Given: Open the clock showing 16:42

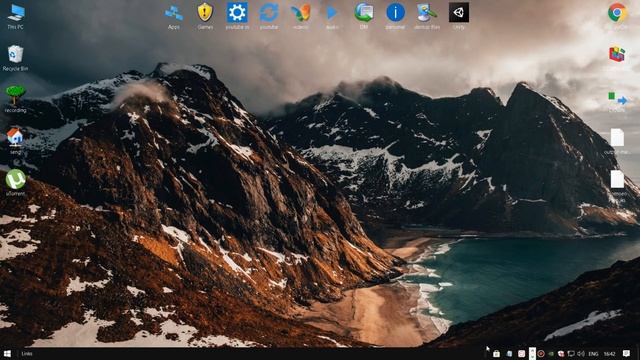Looking at the screenshot, I should (609, 354).
